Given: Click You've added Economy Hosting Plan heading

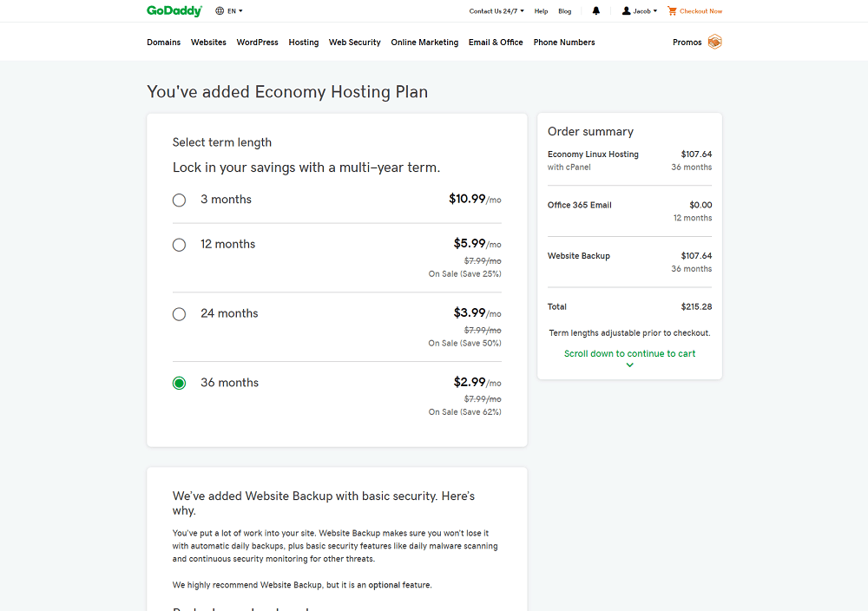Looking at the screenshot, I should (287, 92).
